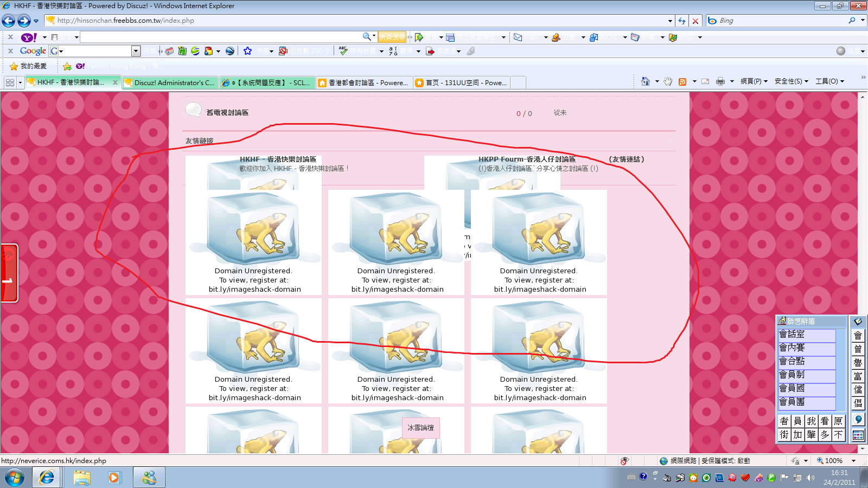This screenshot has height=488, width=868.
Task: Click the Read Mail icon in command bar
Action: click(705, 81)
